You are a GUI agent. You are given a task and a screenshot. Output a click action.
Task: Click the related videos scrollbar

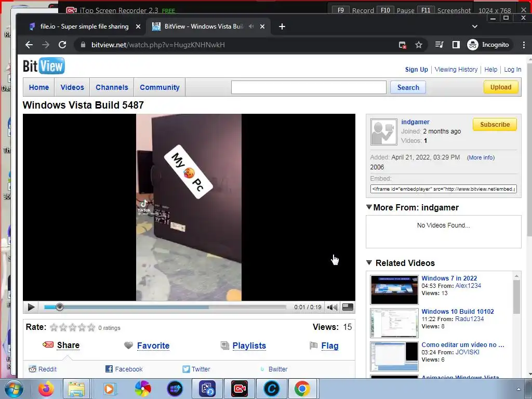[516, 297]
